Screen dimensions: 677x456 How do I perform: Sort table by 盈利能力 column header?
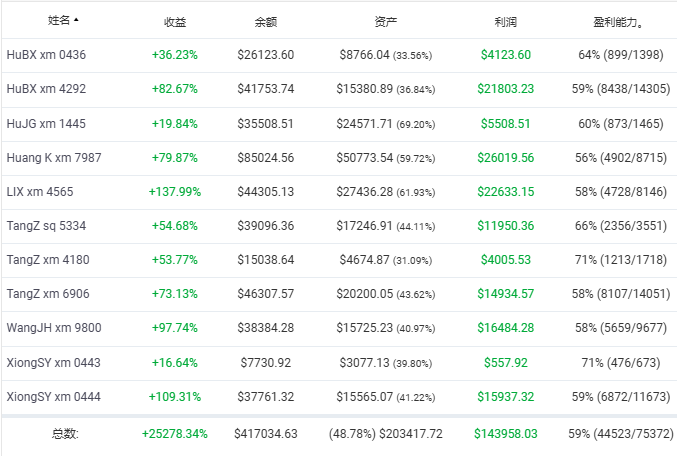pyautogui.click(x=617, y=22)
